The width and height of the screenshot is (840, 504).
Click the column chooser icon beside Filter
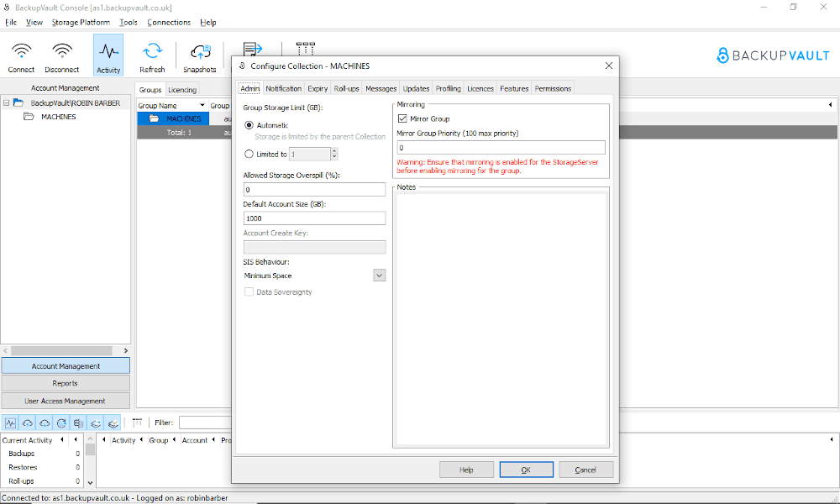pyautogui.click(x=137, y=423)
